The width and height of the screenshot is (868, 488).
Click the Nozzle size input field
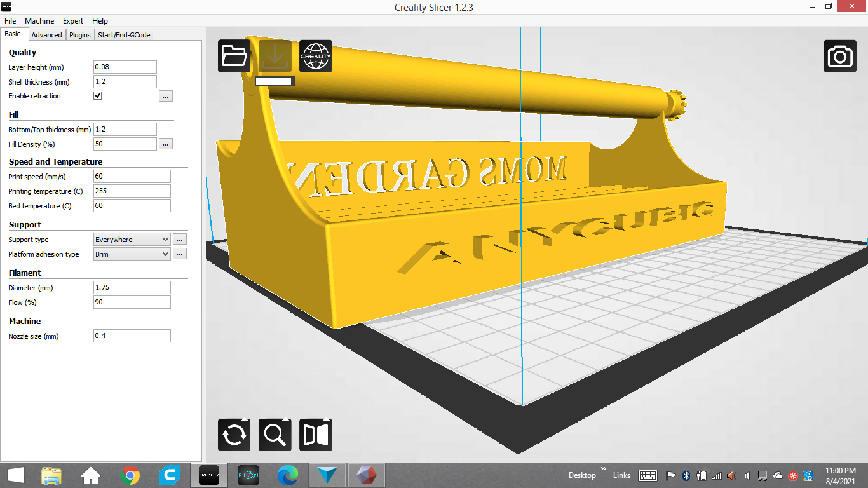[x=132, y=335]
